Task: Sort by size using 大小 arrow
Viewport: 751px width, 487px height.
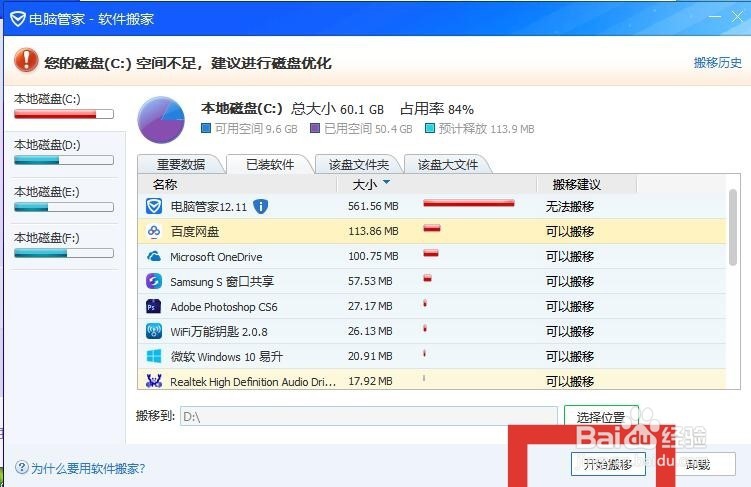Action: point(387,182)
